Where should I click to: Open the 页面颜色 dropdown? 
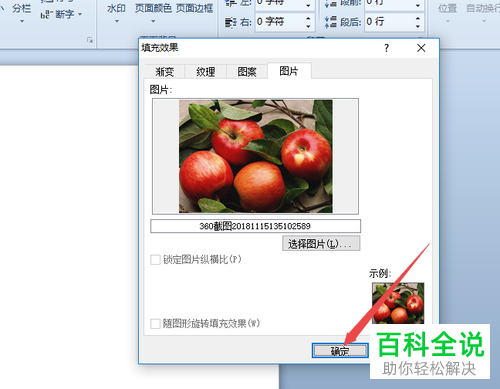(x=153, y=13)
